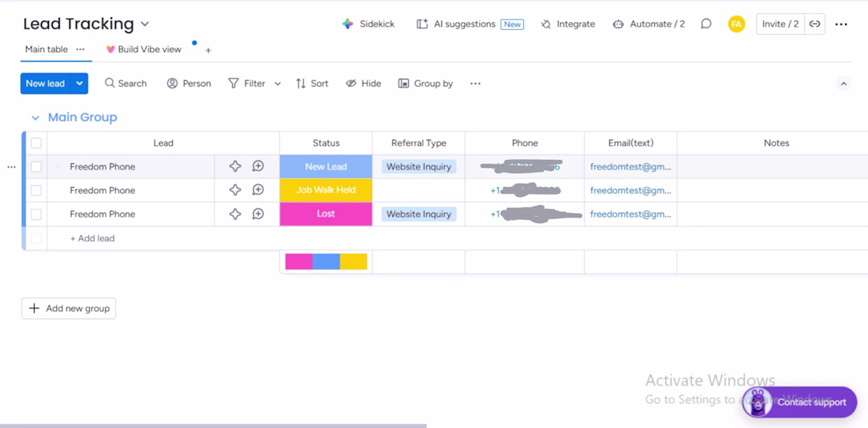Click Contact support button
Viewport: 868px width, 428px height.
[800, 402]
